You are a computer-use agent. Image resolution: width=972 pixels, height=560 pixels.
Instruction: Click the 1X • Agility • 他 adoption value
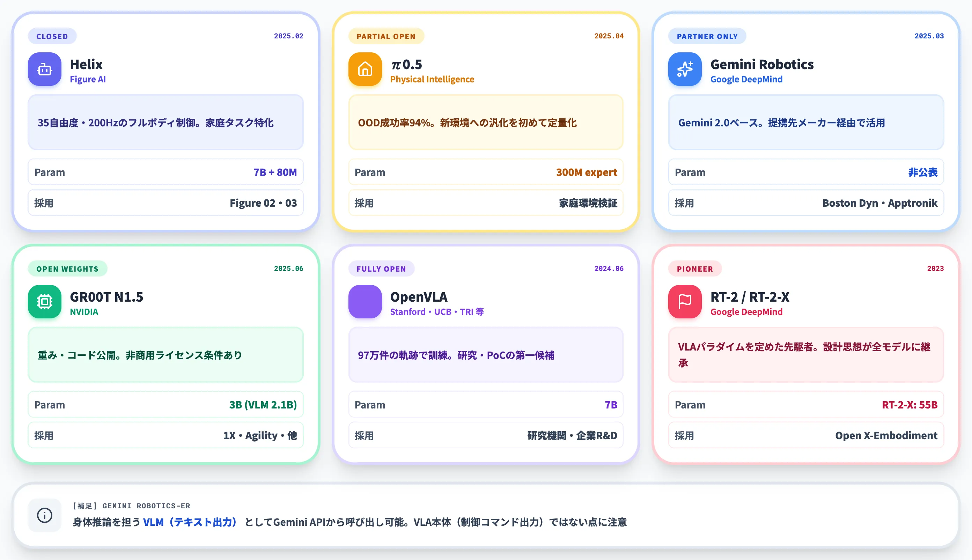pyautogui.click(x=260, y=435)
